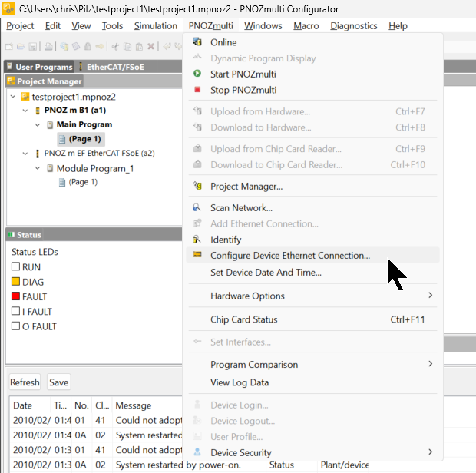Click the globe hardware toolbar icon
Image resolution: width=476 pixels, height=473 pixels.
[x=64, y=46]
